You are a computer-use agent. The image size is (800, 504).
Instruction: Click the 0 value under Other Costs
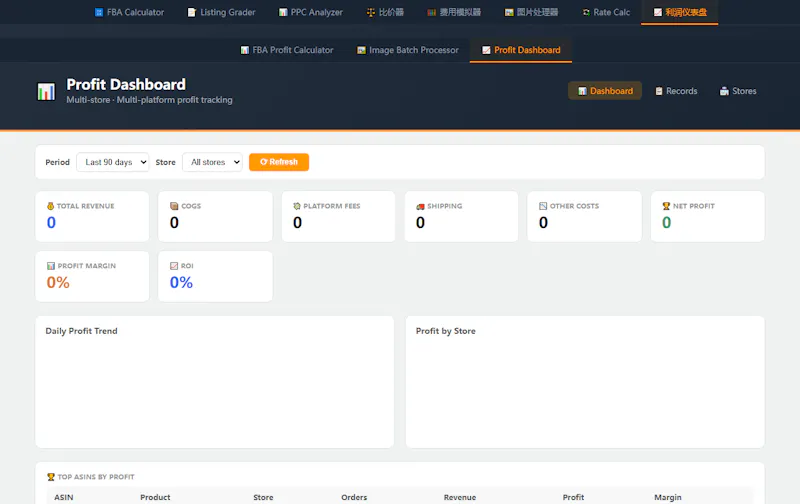pos(543,222)
